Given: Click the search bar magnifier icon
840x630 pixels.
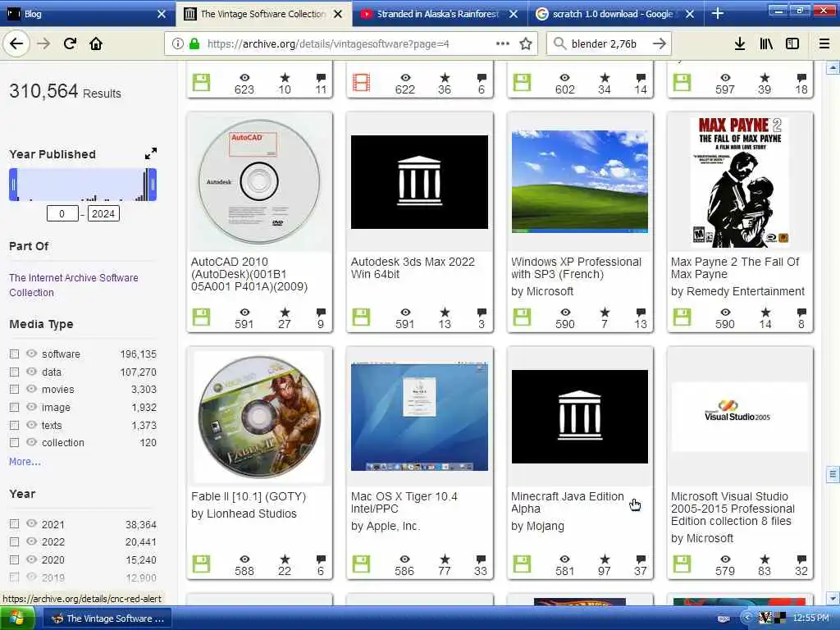Looking at the screenshot, I should click(x=559, y=44).
